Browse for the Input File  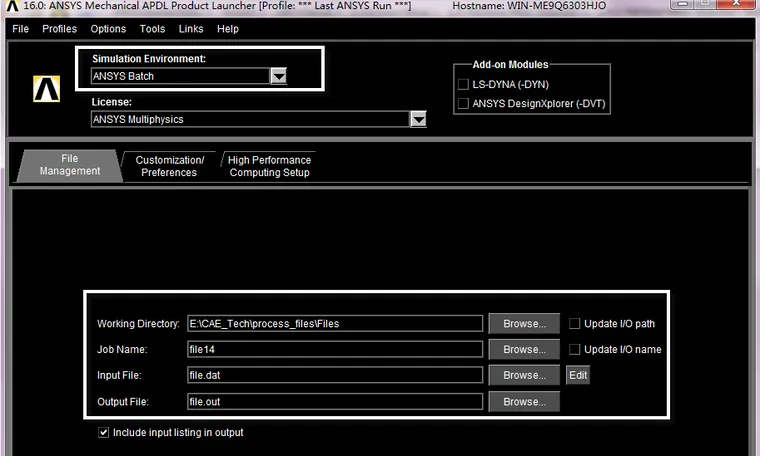click(x=524, y=375)
